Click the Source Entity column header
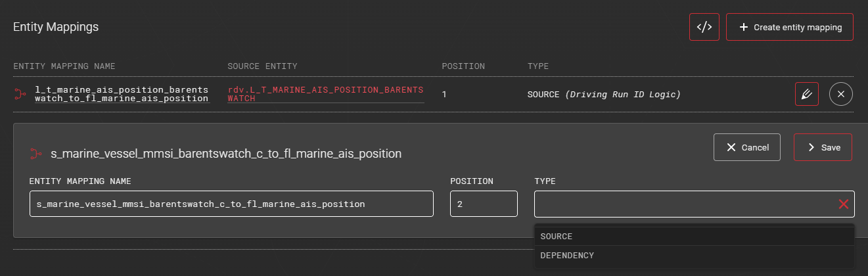Screen dimensions: 868x276 coord(262,66)
